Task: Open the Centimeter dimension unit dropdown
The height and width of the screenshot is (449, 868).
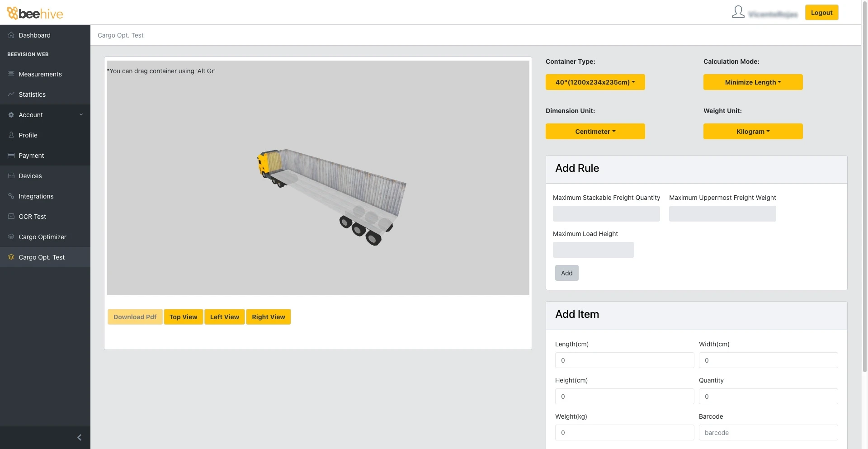Action: coord(595,132)
